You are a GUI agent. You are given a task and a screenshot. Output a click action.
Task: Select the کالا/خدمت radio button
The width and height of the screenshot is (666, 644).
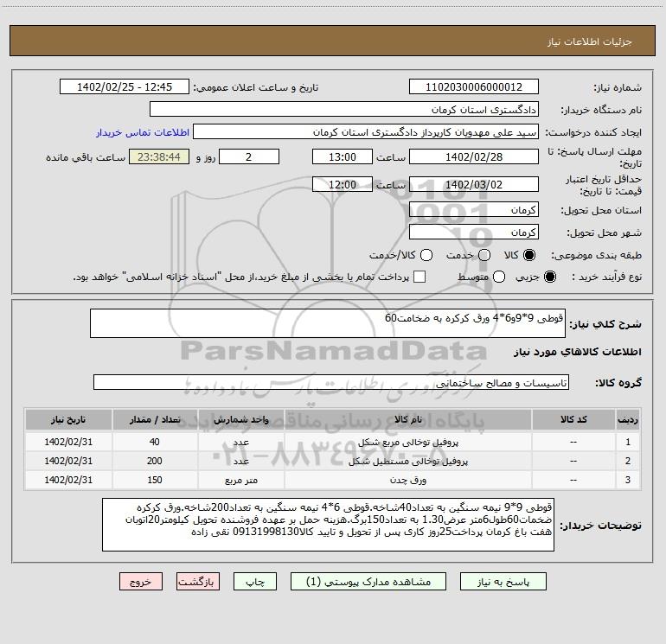point(426,255)
